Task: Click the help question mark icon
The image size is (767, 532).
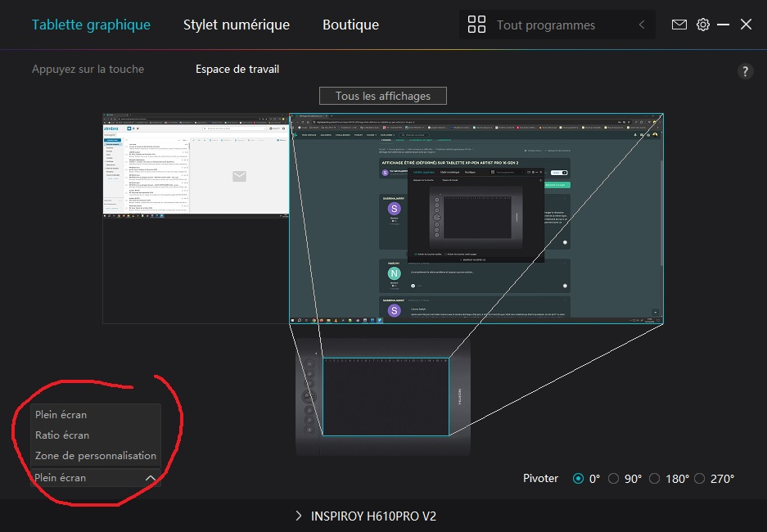Action: 745,71
